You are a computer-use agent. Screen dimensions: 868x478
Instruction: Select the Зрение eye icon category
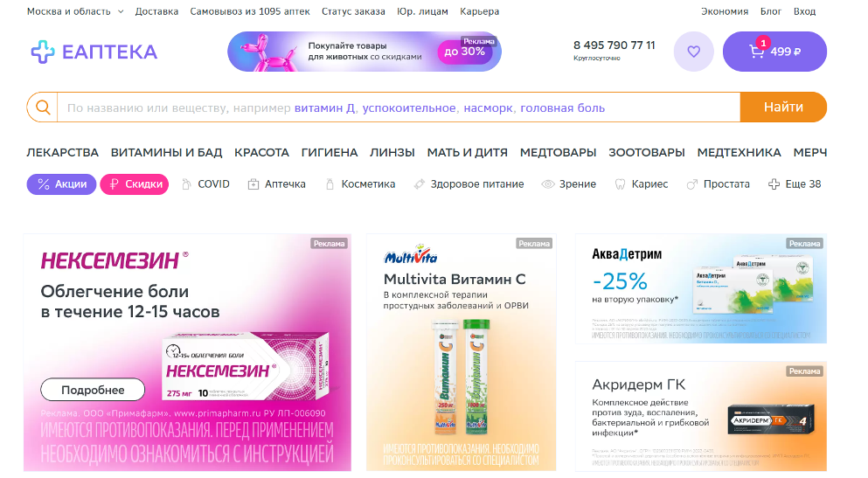click(x=569, y=184)
